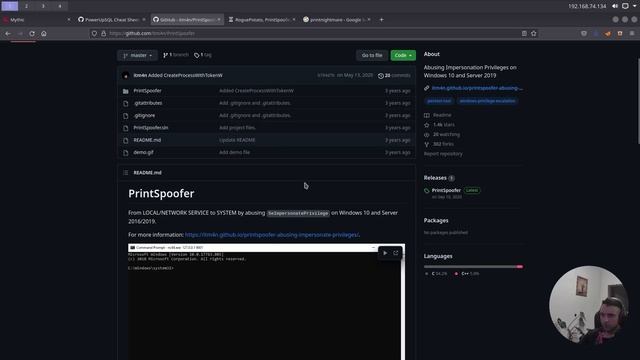Switch to workspace 4
Image resolution: width=640 pixels, height=360 pixels.
(x=60, y=6)
